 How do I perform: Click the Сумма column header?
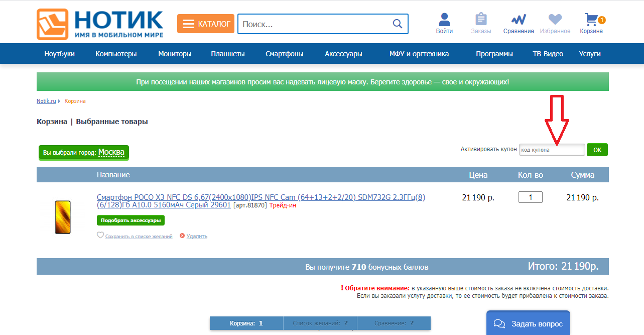coord(583,175)
